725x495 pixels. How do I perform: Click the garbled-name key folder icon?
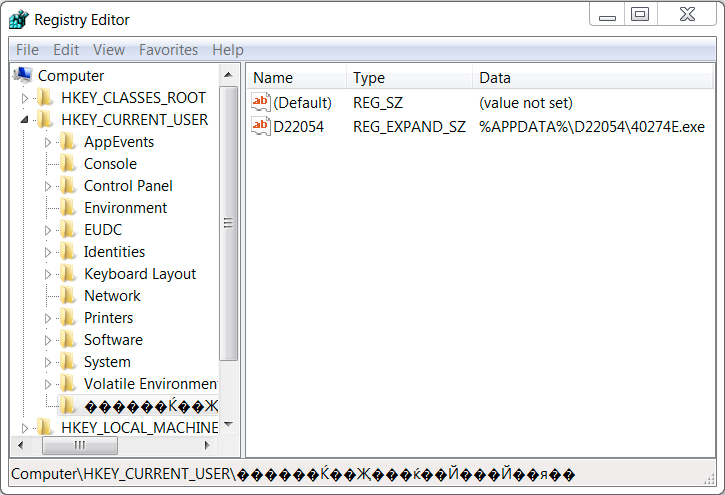coord(68,406)
